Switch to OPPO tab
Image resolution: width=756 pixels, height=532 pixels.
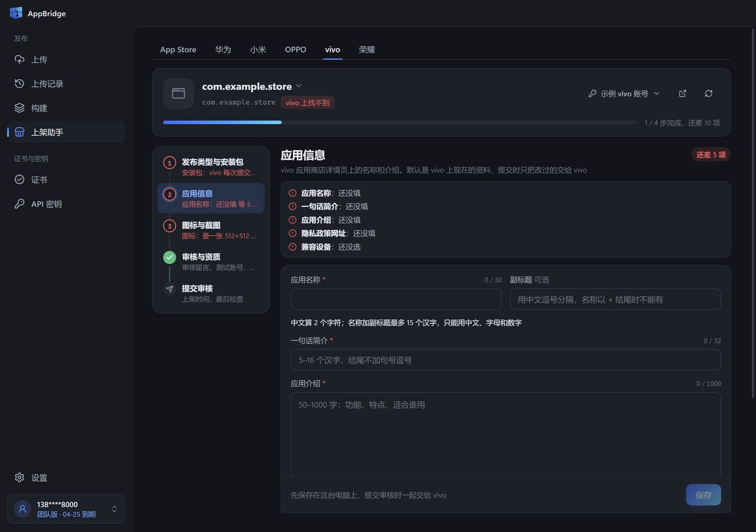click(296, 50)
